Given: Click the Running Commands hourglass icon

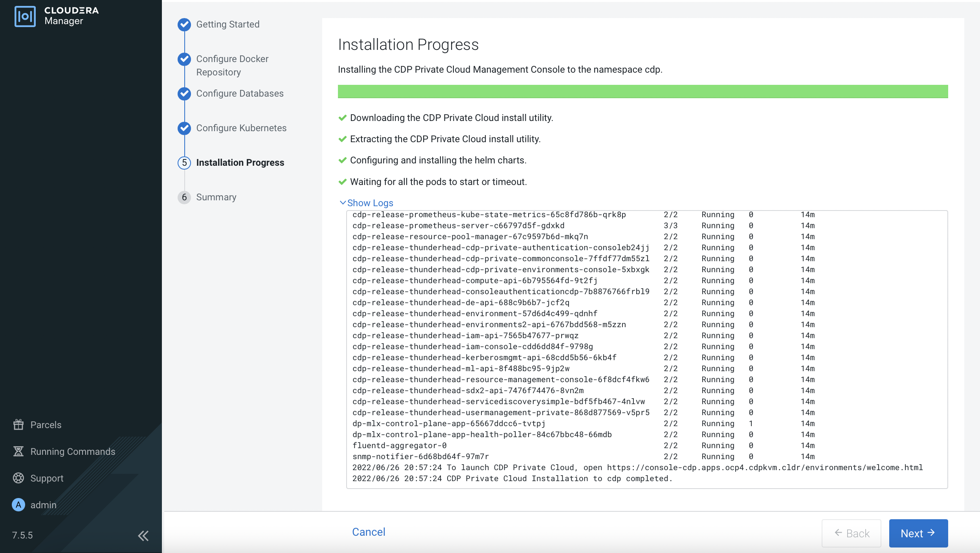Looking at the screenshot, I should [x=18, y=451].
